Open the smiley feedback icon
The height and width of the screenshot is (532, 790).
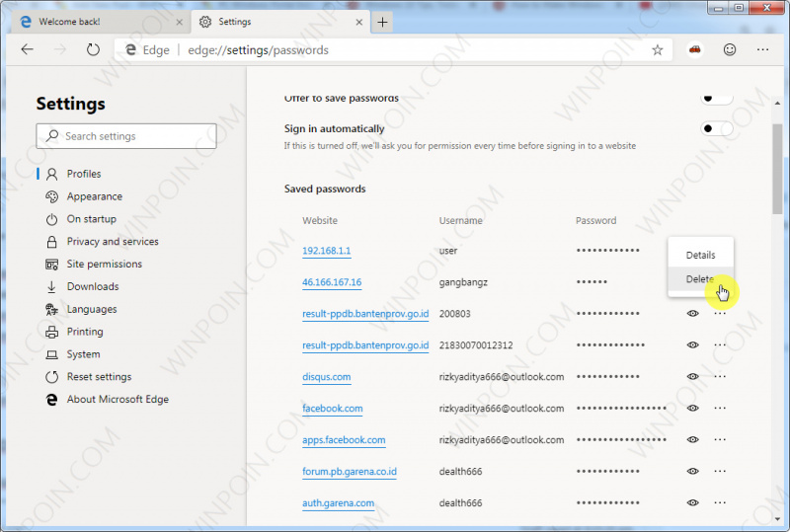730,49
